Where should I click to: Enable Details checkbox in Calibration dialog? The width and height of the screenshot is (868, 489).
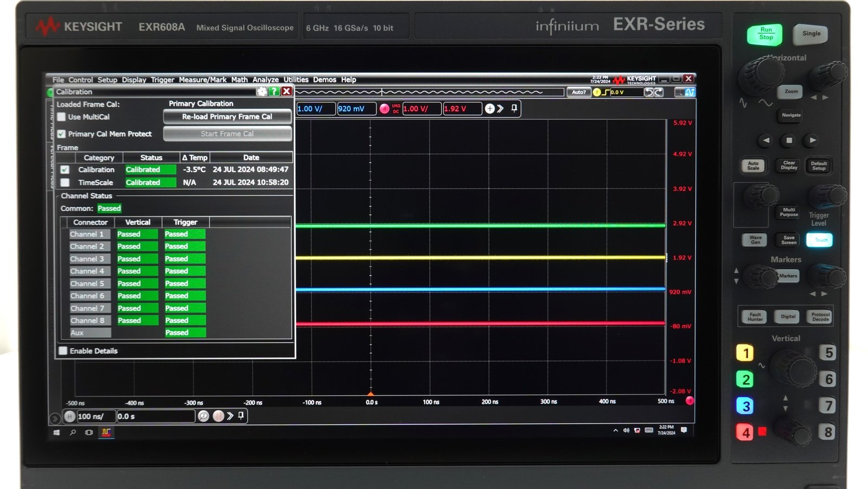63,351
